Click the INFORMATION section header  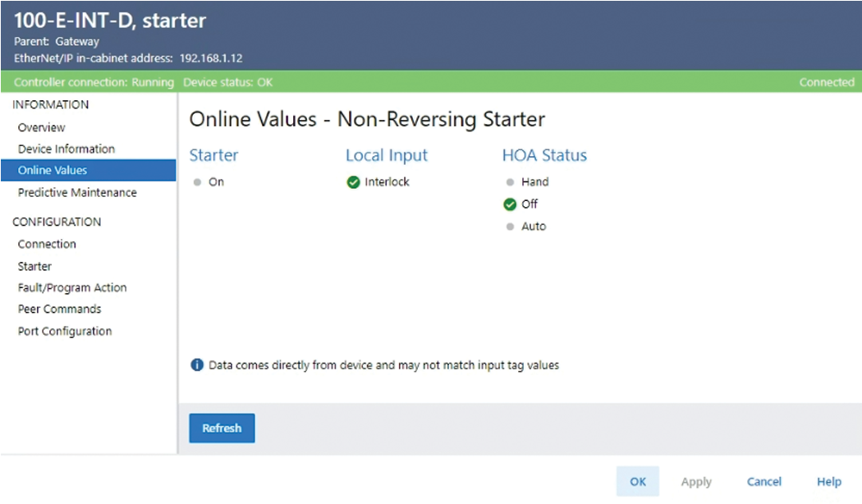click(51, 104)
